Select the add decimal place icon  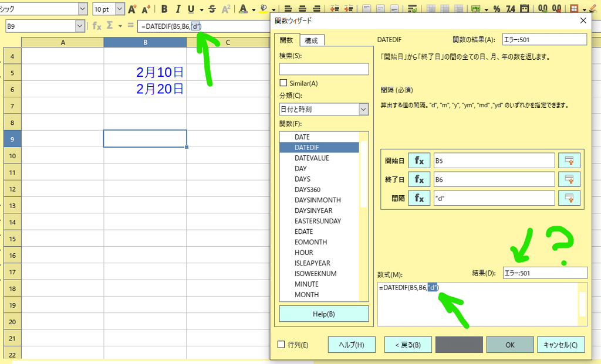click(x=543, y=9)
